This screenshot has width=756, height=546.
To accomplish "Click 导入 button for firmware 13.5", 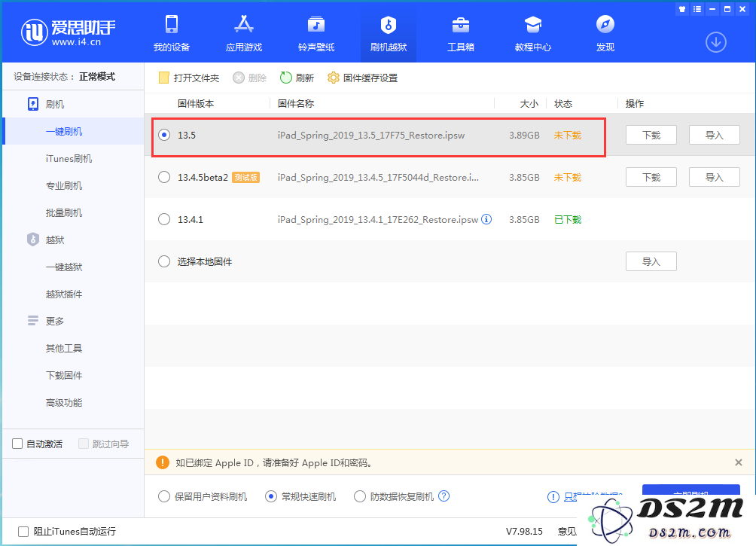I will pyautogui.click(x=714, y=135).
